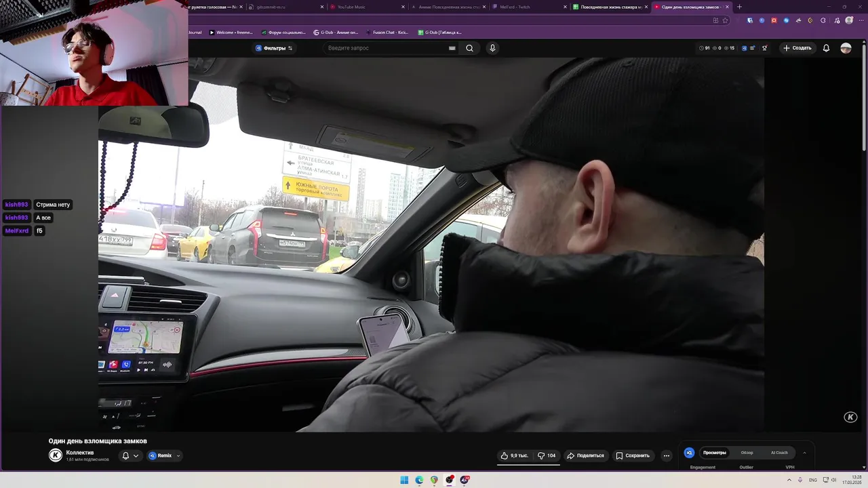
Task: Click the kish993 message Стрима нету
Action: coord(53,205)
